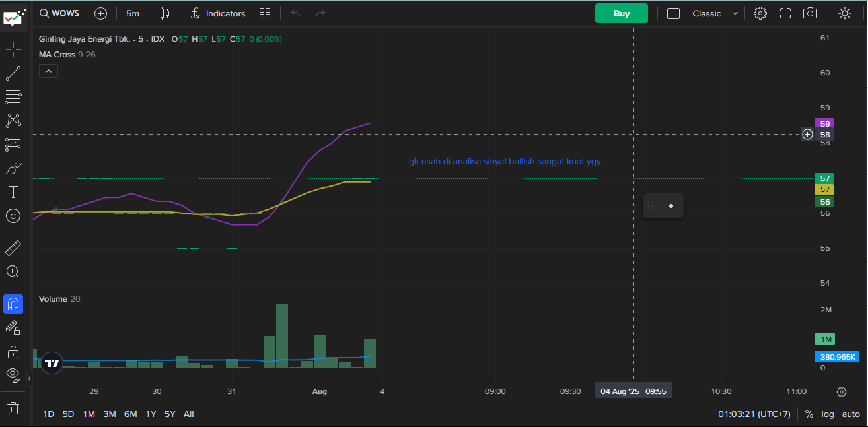Click the Ginting Jaya Energi Tbk. title
The width and height of the screenshot is (868, 427).
point(85,39)
